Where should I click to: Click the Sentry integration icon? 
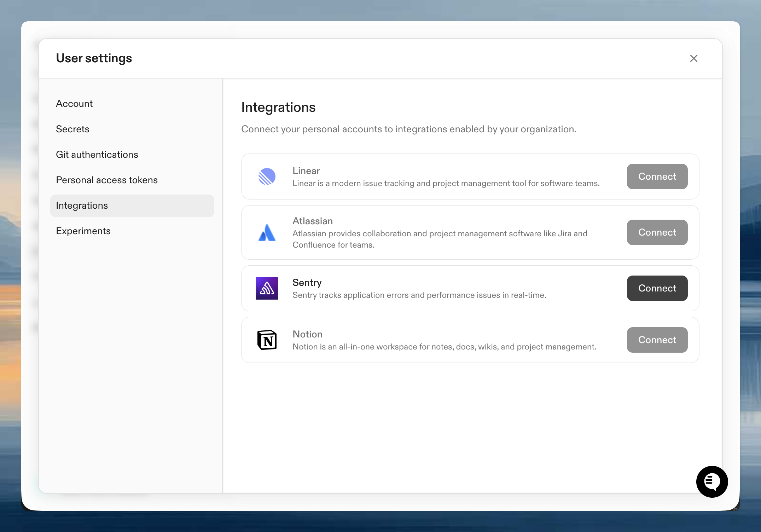point(267,288)
